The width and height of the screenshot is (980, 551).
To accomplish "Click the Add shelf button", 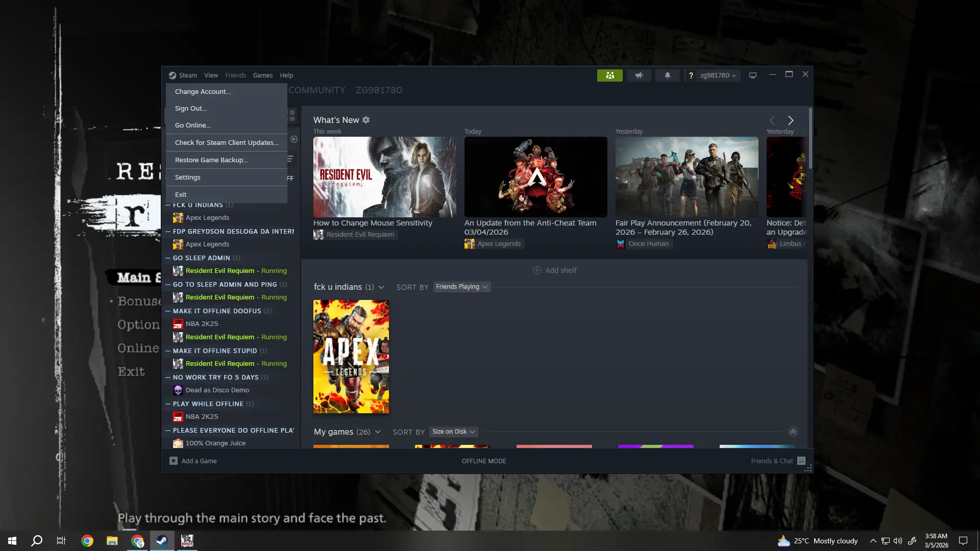I will 554,270.
